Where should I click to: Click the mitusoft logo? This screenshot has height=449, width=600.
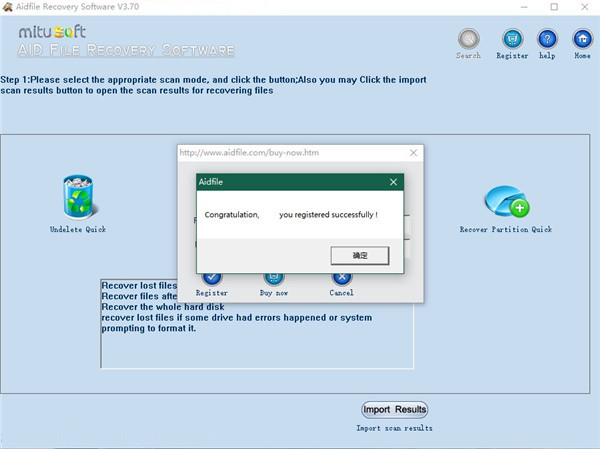52,31
